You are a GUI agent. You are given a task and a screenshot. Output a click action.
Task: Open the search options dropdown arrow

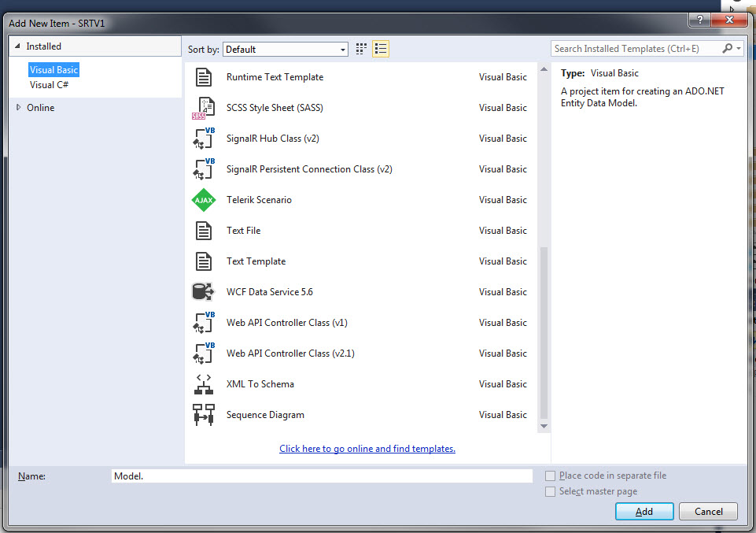tap(738, 49)
